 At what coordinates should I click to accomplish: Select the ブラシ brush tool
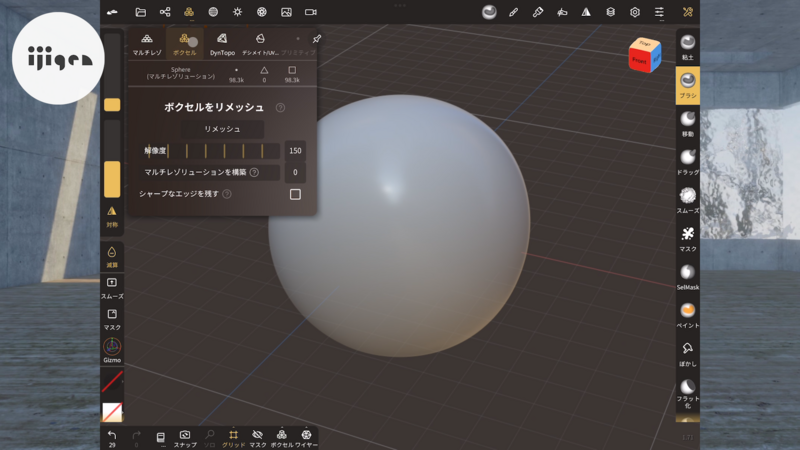[x=688, y=85]
